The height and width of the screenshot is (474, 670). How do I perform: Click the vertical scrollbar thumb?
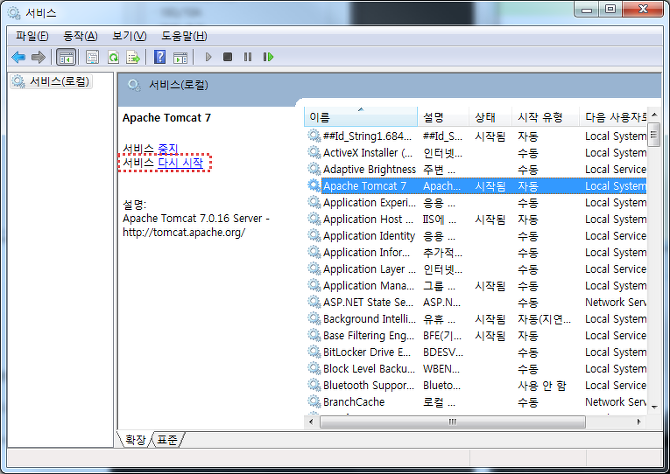coord(654,135)
